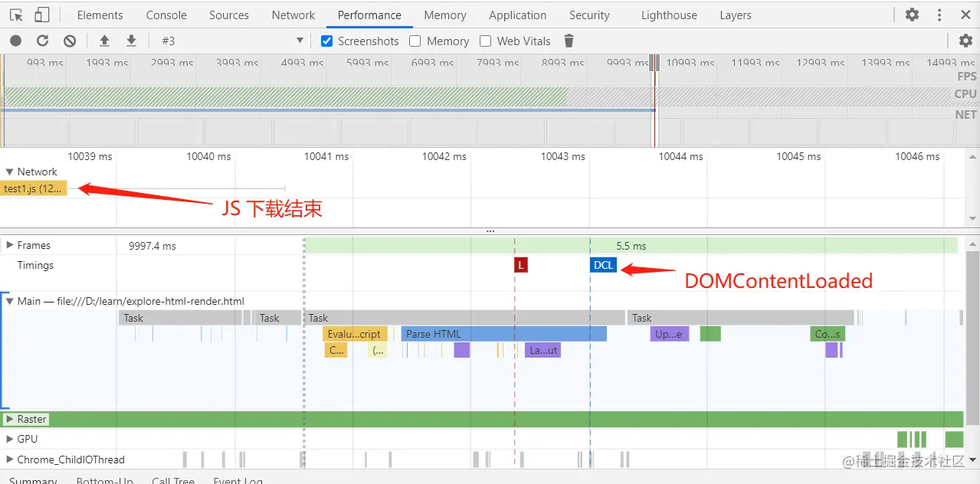Screen dimensions: 980x484
Task: Click the timeline vertical scrollbar
Action: [x=972, y=337]
